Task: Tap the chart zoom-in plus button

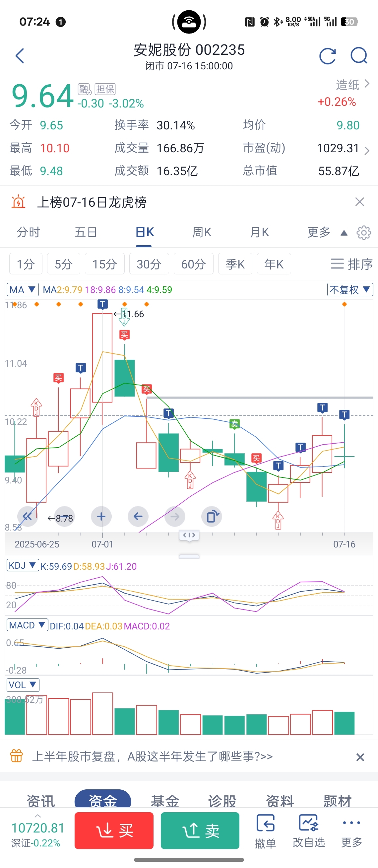Action: pyautogui.click(x=101, y=516)
